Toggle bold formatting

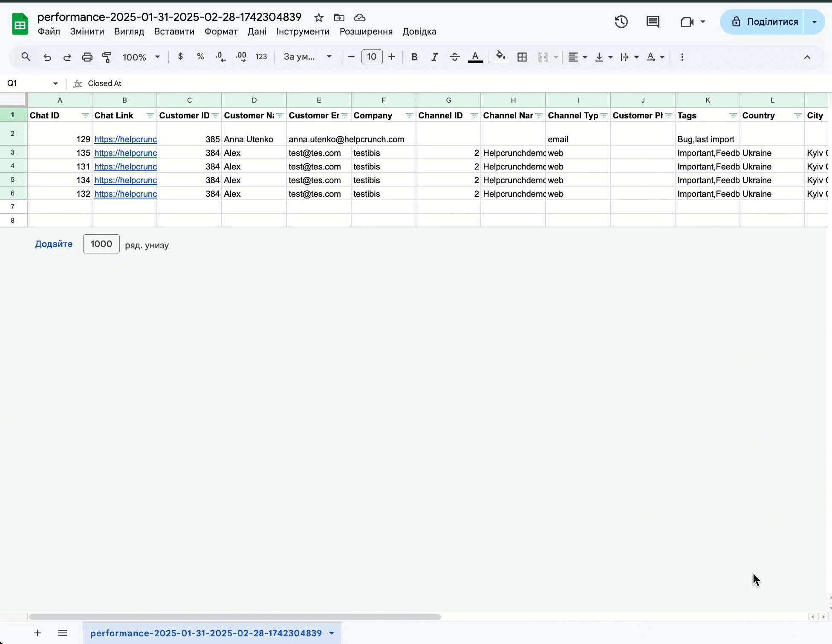click(414, 57)
